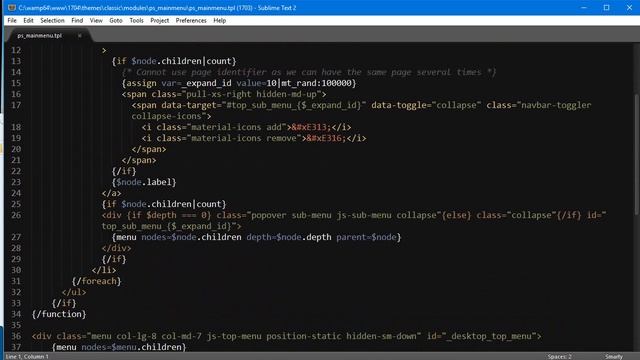Open the Find menu

tap(77, 20)
